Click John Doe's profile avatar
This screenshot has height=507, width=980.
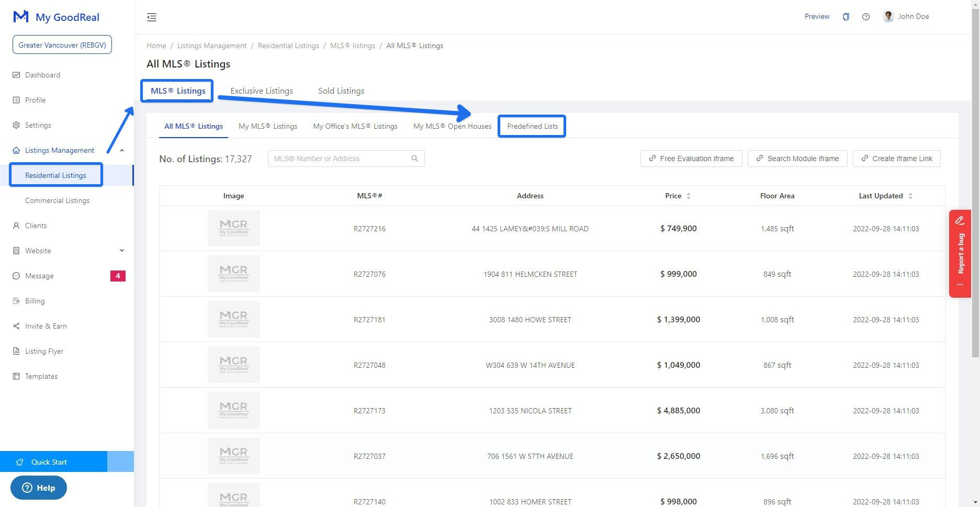click(x=888, y=16)
